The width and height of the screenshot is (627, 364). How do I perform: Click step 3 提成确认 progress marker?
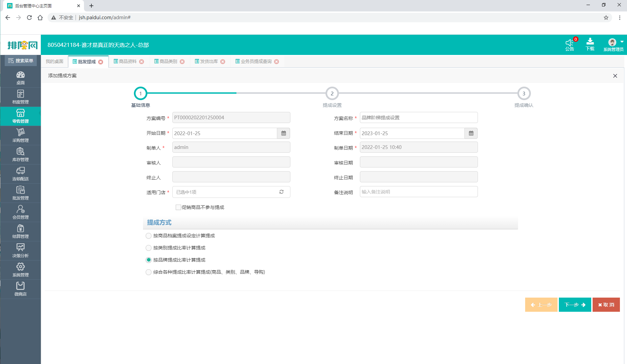coord(524,94)
